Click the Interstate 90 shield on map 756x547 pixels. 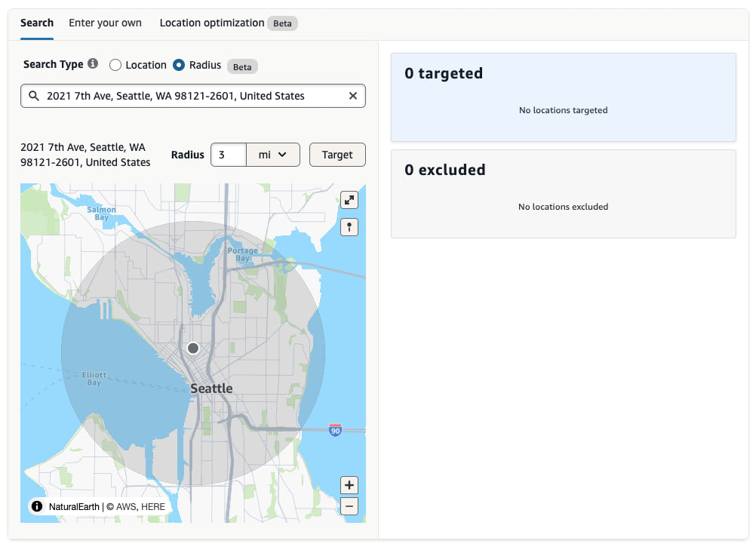coord(335,430)
